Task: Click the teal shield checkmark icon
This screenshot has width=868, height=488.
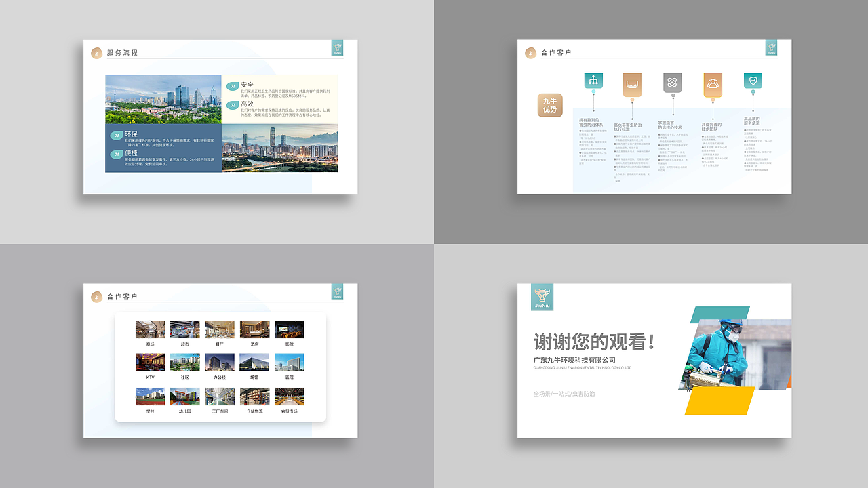Action: pos(753,81)
